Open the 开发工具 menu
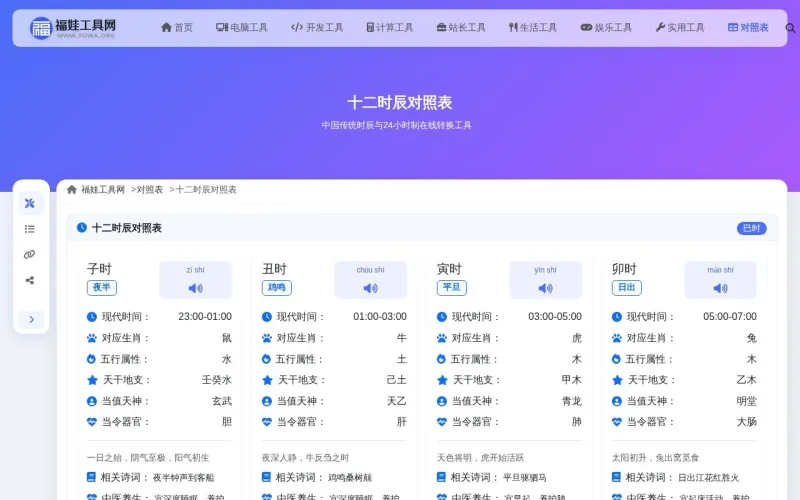This screenshot has height=500, width=800. [x=317, y=28]
